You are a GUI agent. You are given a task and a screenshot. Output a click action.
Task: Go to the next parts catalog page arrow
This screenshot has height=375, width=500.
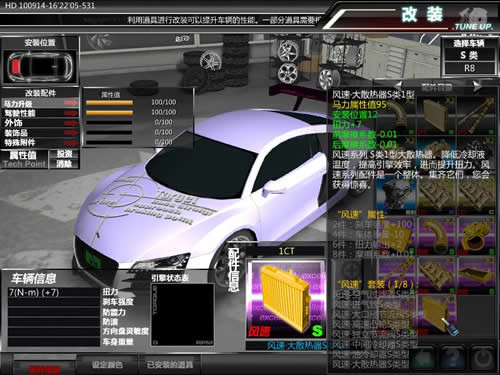point(477,86)
